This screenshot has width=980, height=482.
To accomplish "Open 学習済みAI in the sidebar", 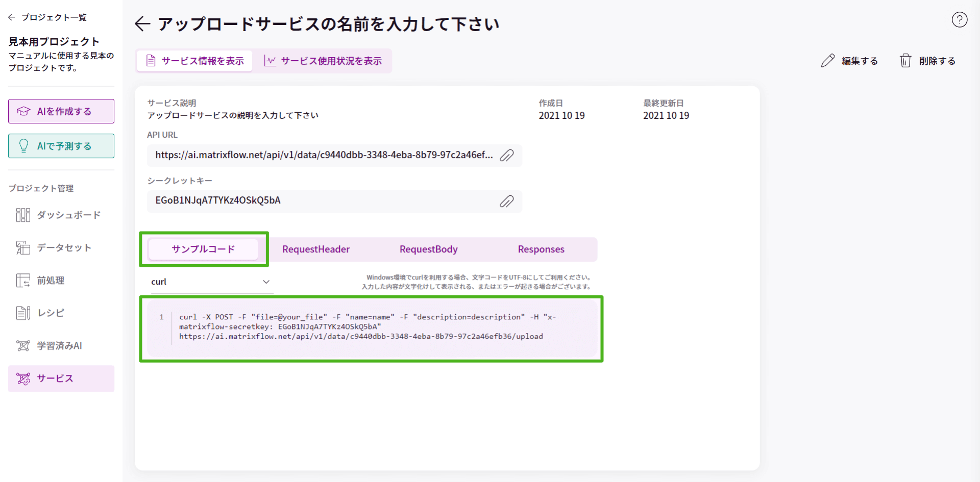I will tap(61, 345).
